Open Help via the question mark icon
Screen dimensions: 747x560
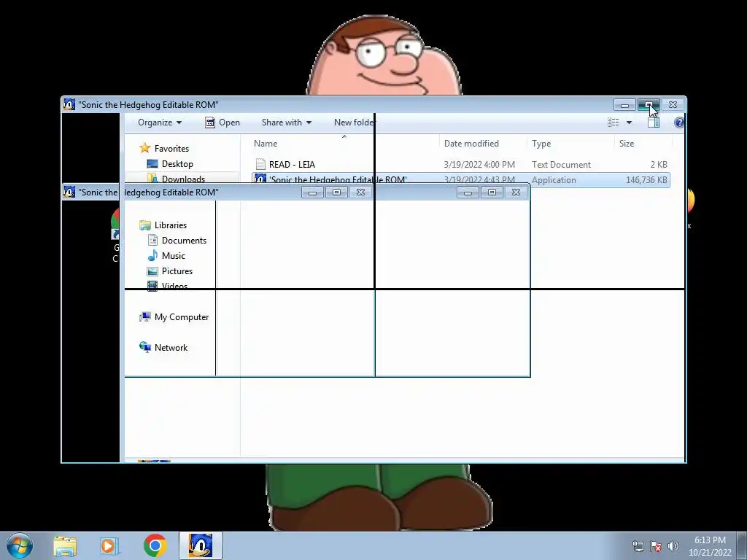pos(679,122)
